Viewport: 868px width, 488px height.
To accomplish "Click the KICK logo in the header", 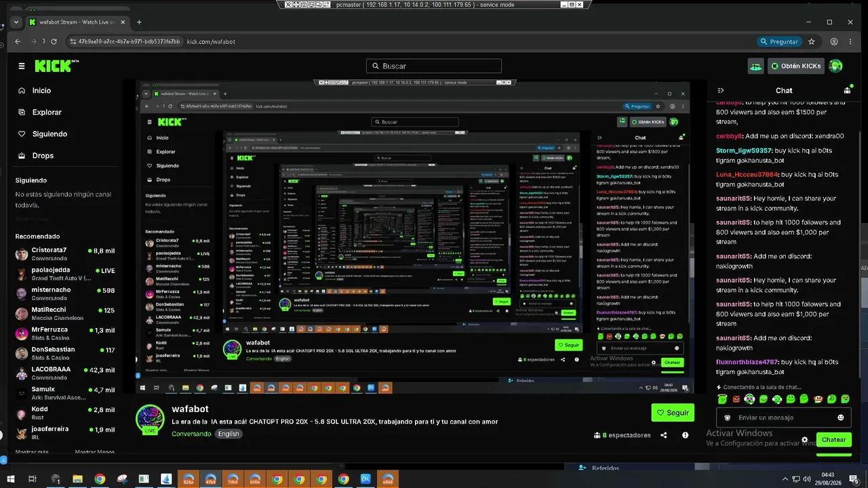I will 57,66.
